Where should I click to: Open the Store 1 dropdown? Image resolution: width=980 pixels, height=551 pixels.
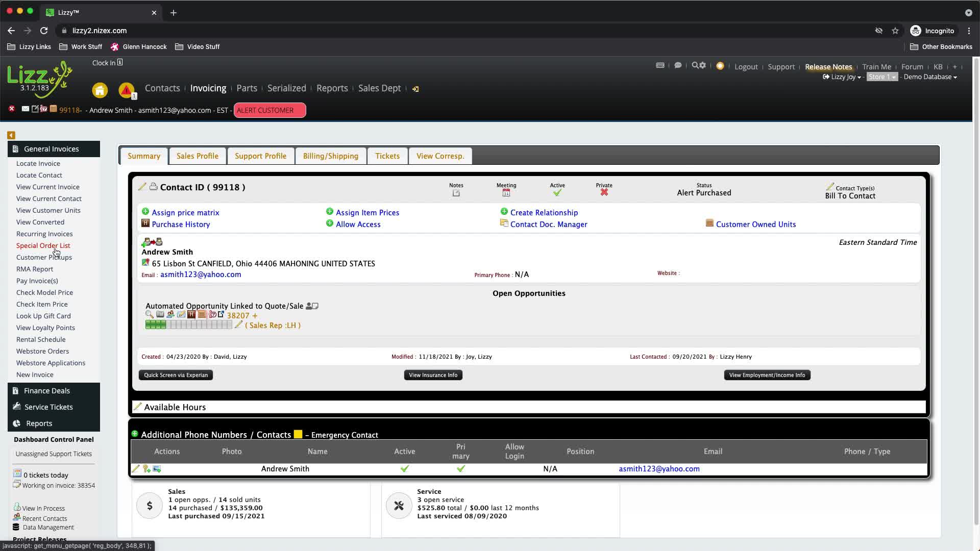click(x=881, y=77)
